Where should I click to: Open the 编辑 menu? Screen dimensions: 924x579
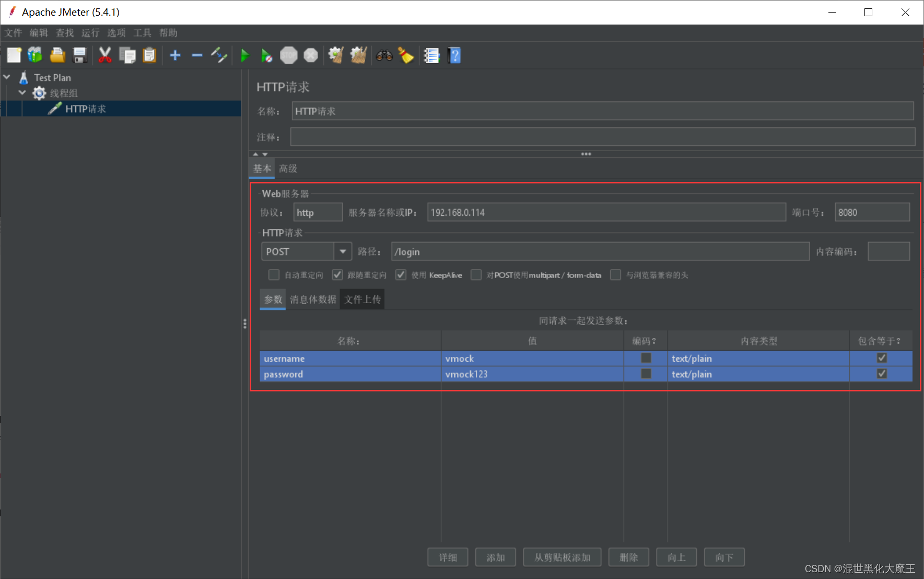39,33
